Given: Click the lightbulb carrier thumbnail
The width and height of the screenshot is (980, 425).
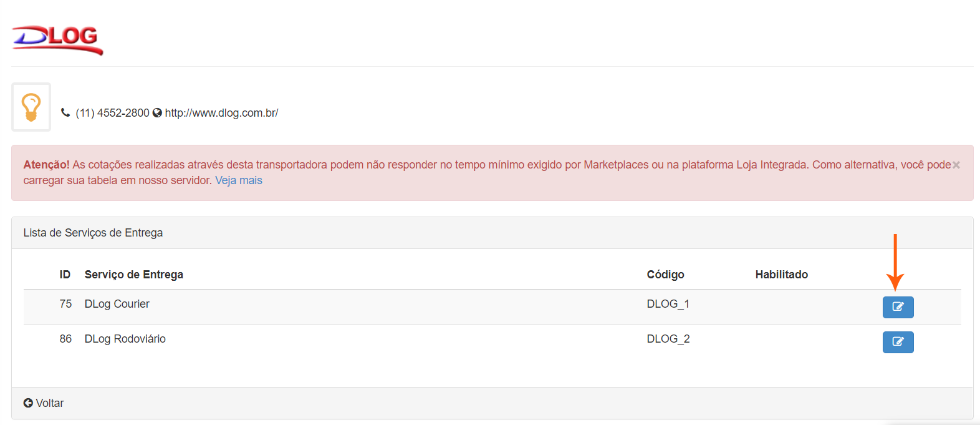Looking at the screenshot, I should point(31,107).
